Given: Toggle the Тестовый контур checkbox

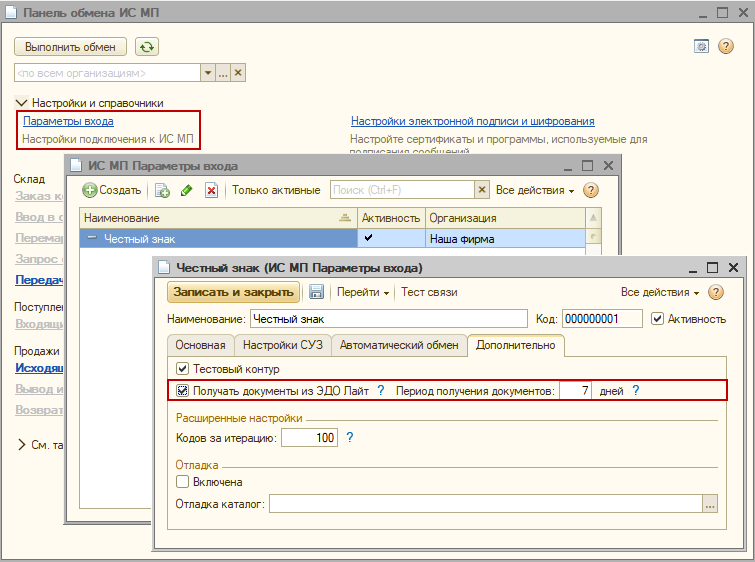Looking at the screenshot, I should click(x=182, y=369).
